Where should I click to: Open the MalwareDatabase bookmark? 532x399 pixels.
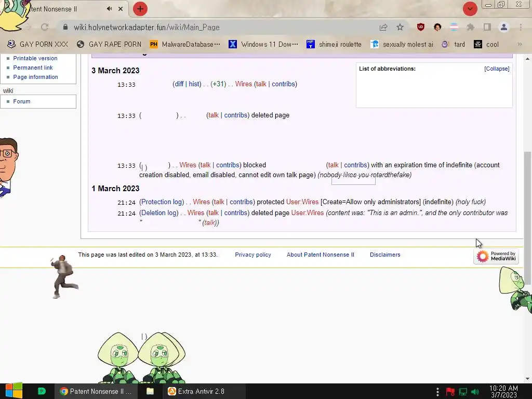pos(185,44)
